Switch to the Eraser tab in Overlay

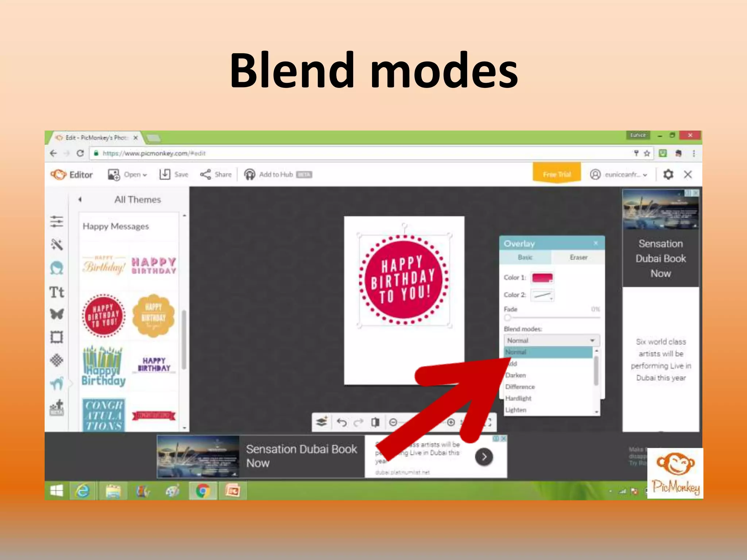coord(578,257)
